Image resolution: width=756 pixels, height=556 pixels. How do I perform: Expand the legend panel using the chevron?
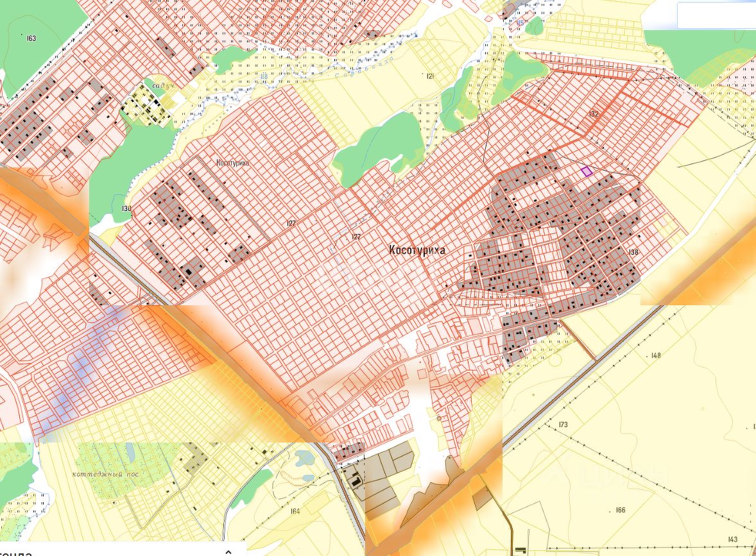(228, 552)
